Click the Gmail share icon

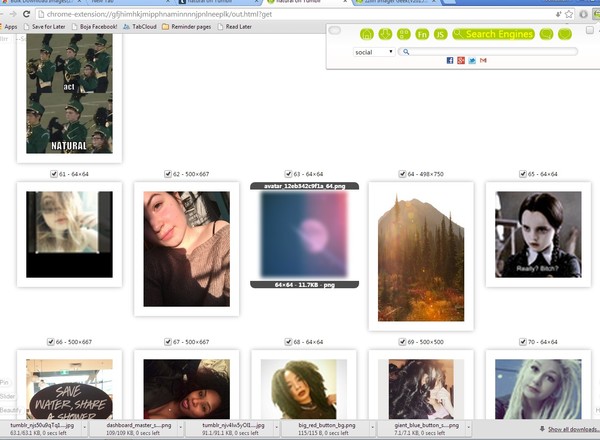[x=483, y=61]
